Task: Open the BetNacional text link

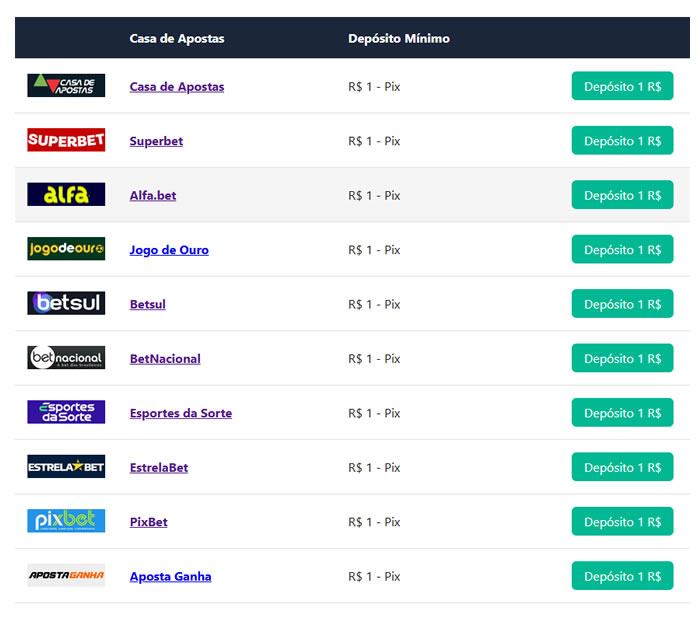Action: click(165, 359)
